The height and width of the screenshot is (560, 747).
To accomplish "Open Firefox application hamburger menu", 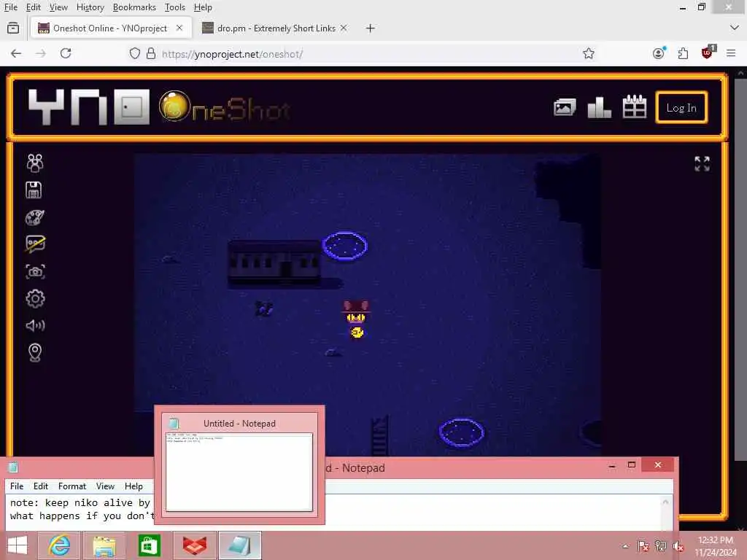I will coord(731,53).
